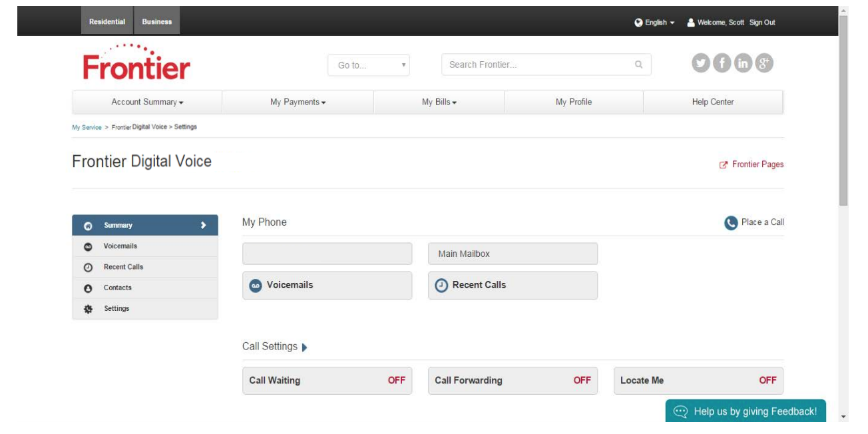Switch to the Business tab

[x=157, y=21]
